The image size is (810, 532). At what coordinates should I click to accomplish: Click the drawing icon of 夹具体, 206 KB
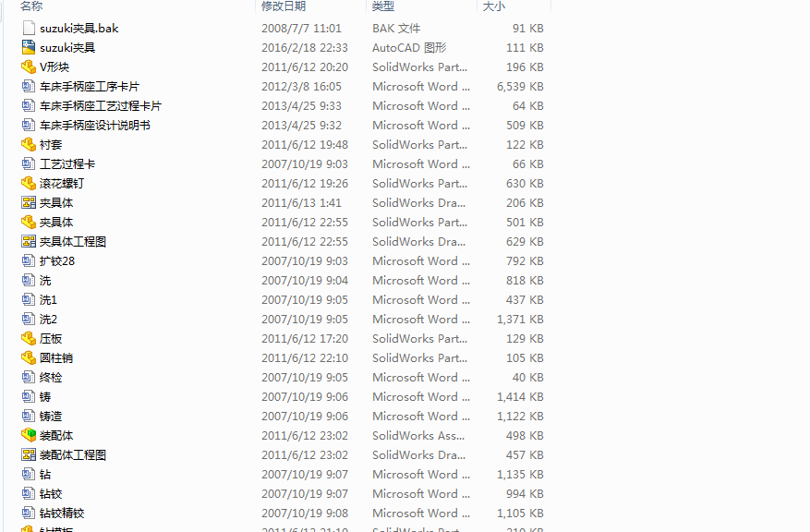(29, 202)
